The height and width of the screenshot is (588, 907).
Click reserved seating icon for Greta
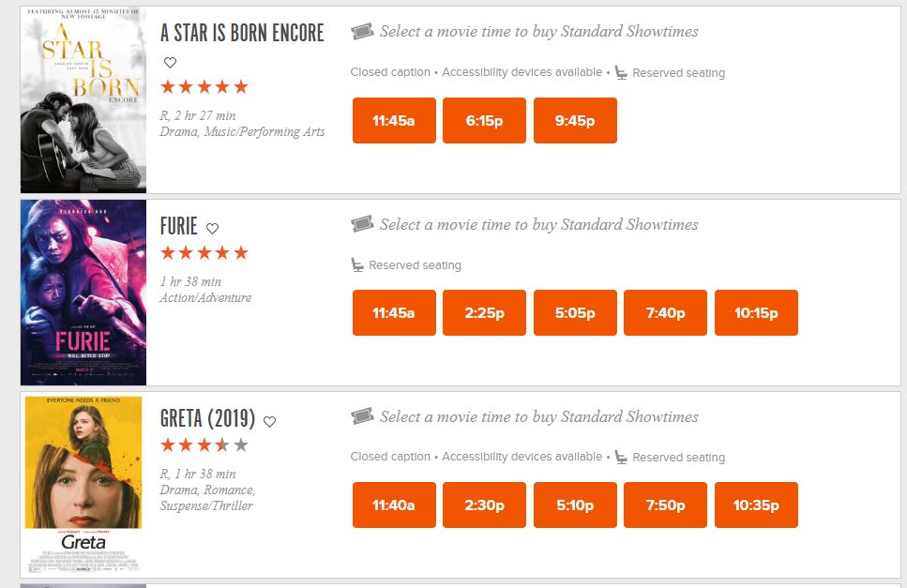pyautogui.click(x=621, y=457)
